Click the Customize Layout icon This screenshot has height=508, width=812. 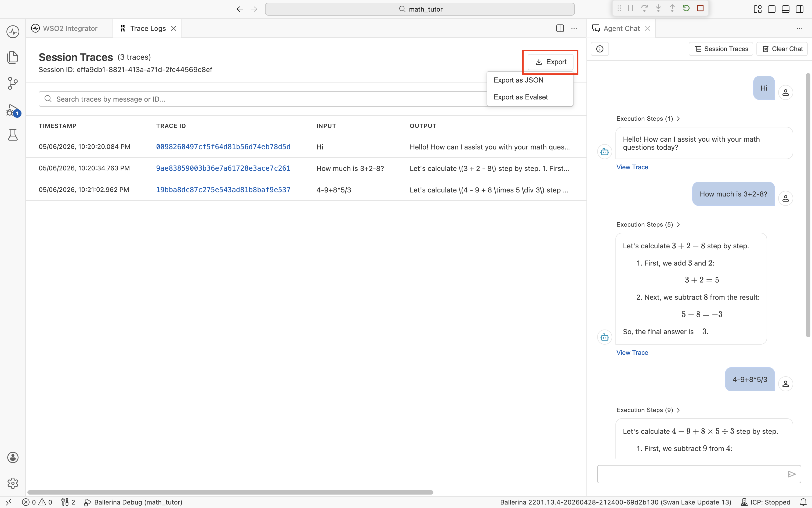click(x=758, y=9)
